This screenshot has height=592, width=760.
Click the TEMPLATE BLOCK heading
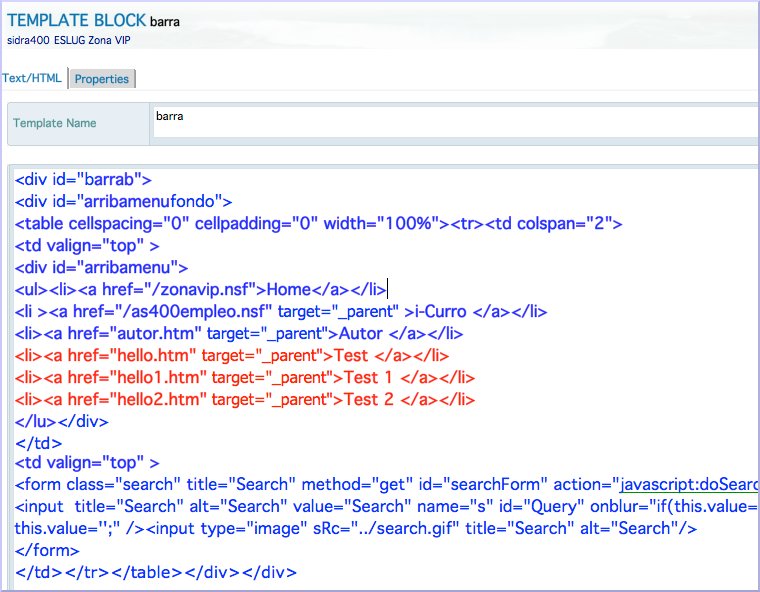pos(76,20)
